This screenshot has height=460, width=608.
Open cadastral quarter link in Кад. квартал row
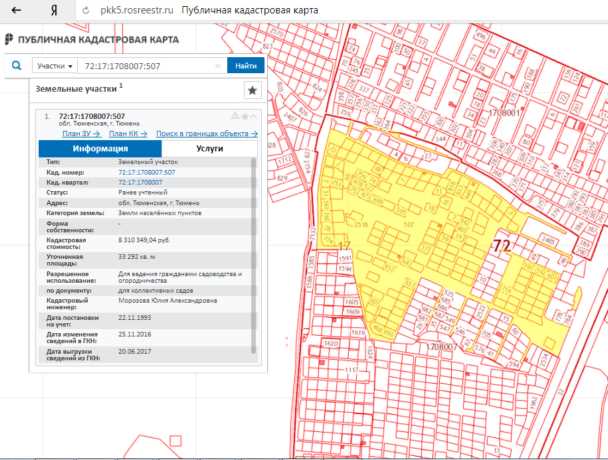140,182
